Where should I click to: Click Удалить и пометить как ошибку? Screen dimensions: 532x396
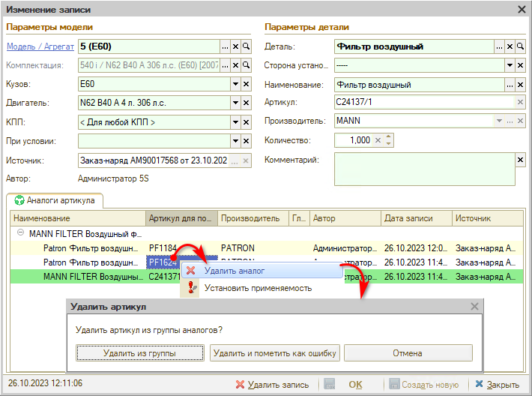pyautogui.click(x=275, y=353)
